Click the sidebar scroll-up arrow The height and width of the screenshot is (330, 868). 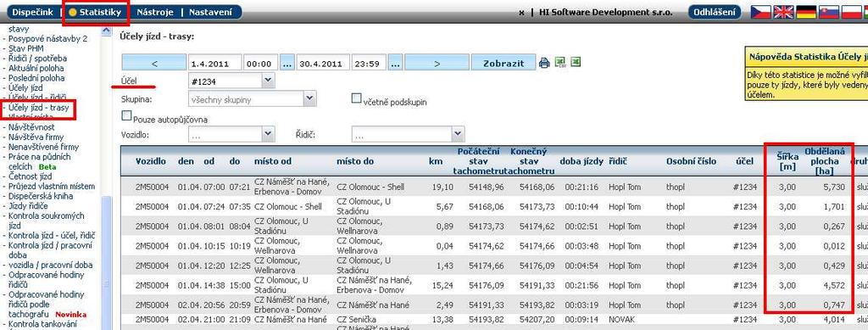(106, 31)
